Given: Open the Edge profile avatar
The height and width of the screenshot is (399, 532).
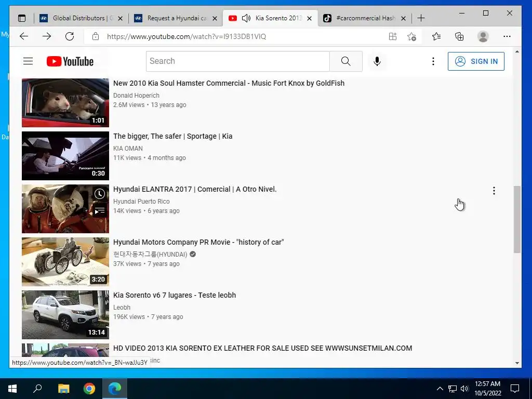Looking at the screenshot, I should 483,36.
